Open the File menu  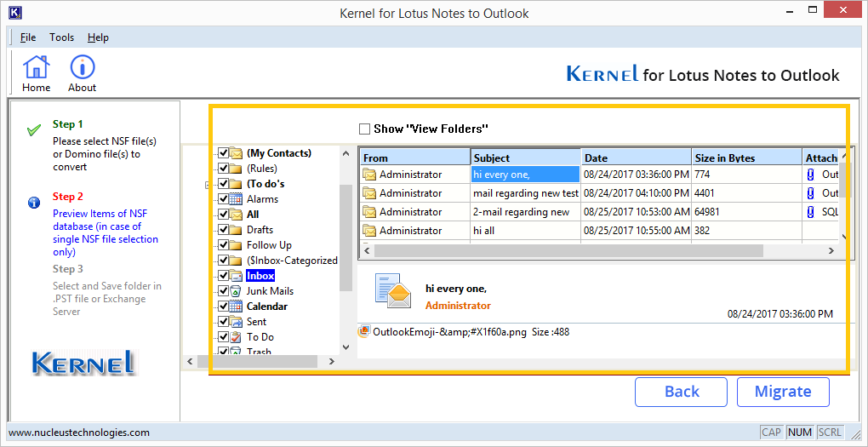coord(28,37)
